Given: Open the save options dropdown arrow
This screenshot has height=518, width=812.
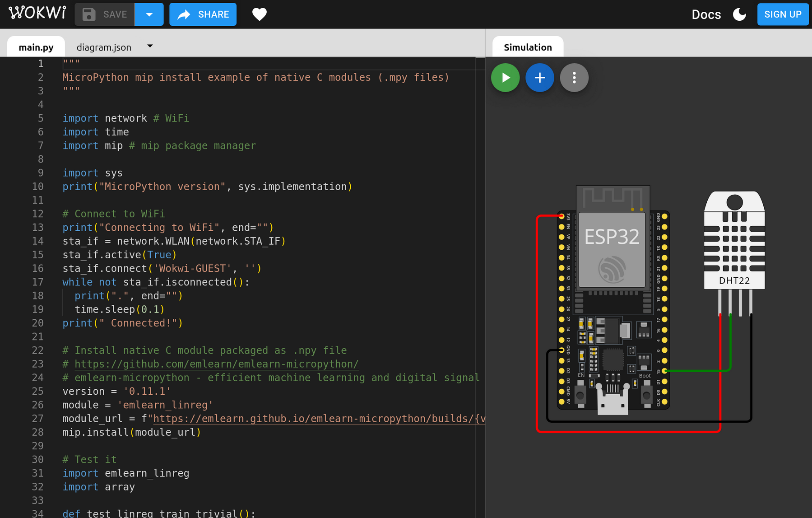Looking at the screenshot, I should coord(149,14).
